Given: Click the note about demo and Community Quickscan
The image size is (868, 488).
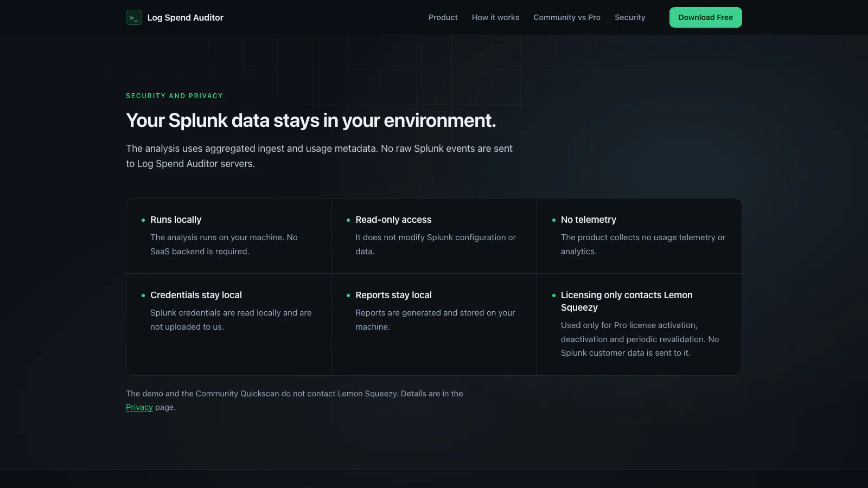Looking at the screenshot, I should [295, 400].
